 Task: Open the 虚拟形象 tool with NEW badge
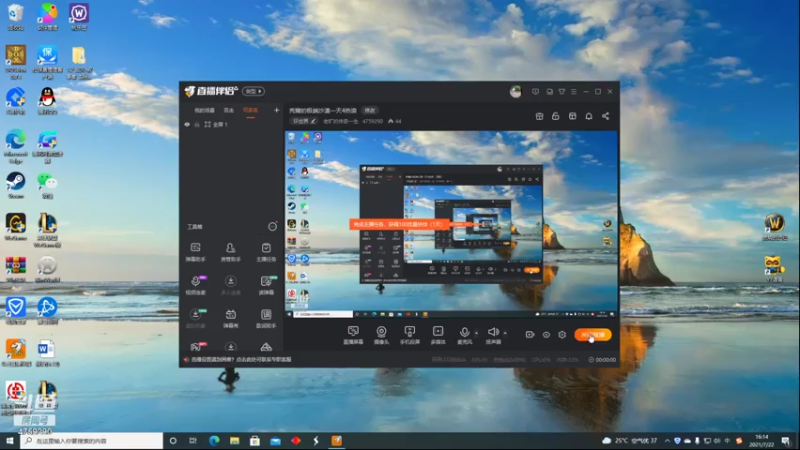195,318
